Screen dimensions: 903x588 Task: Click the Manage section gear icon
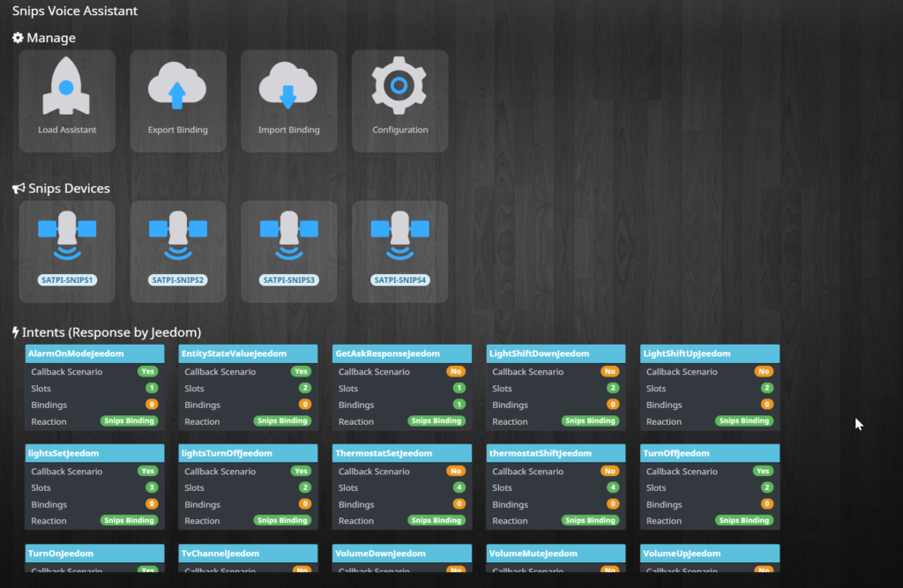(x=18, y=38)
